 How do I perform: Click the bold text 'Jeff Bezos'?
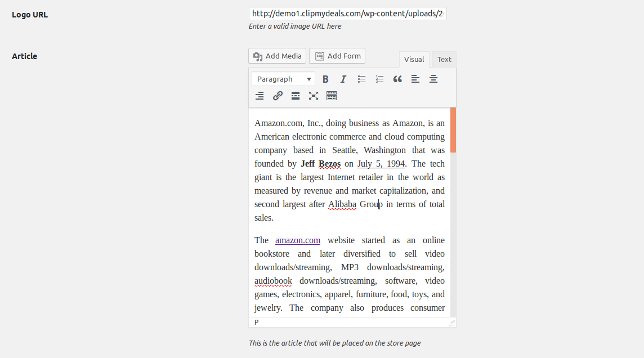(321, 164)
